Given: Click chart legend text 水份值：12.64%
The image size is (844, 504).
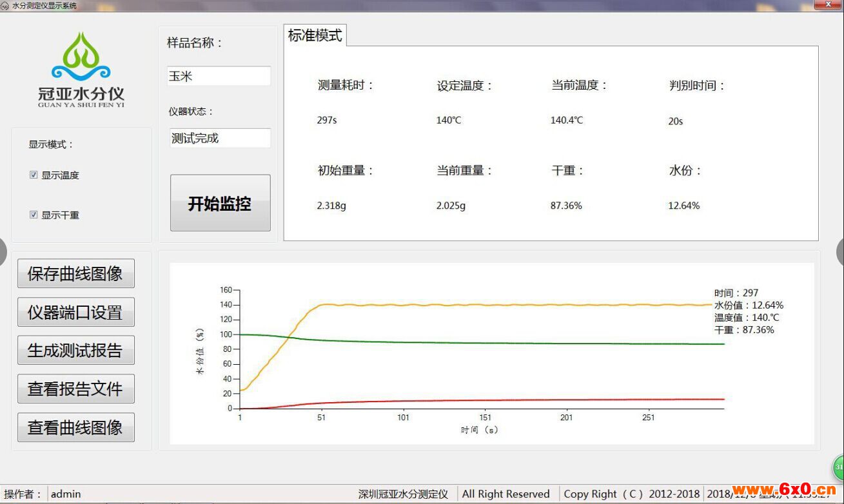Looking at the screenshot, I should coord(749,305).
